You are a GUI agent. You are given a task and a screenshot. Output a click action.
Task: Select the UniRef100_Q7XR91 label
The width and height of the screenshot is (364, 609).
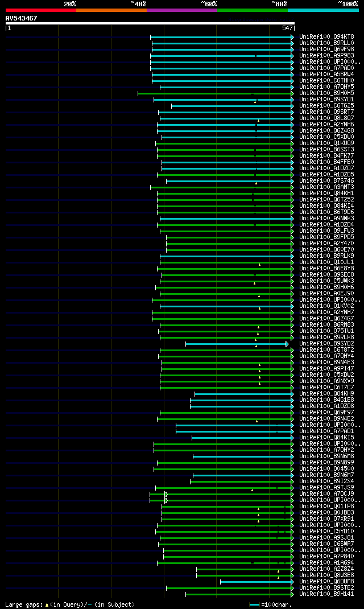tap(326, 519)
